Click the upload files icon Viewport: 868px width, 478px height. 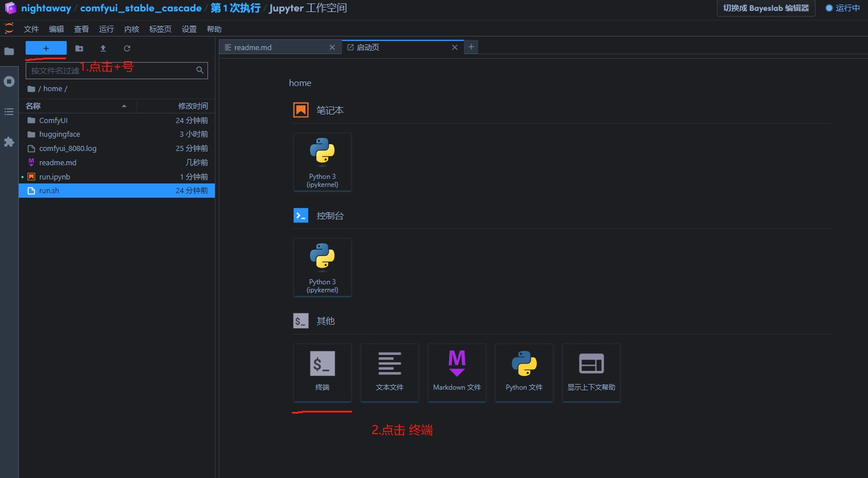pos(103,48)
